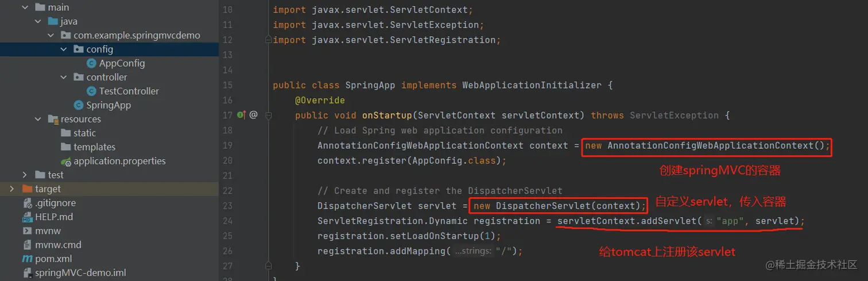Click ServletException in the throws clause
868x281 pixels.
[674, 115]
